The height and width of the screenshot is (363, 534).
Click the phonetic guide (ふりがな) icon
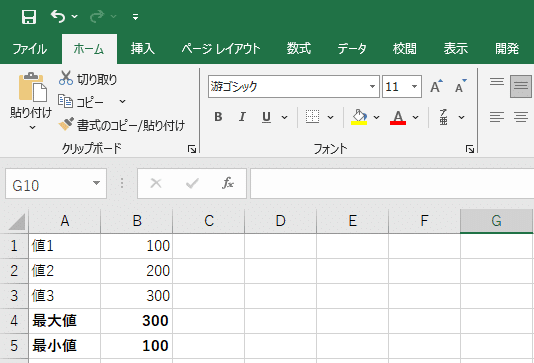click(443, 117)
